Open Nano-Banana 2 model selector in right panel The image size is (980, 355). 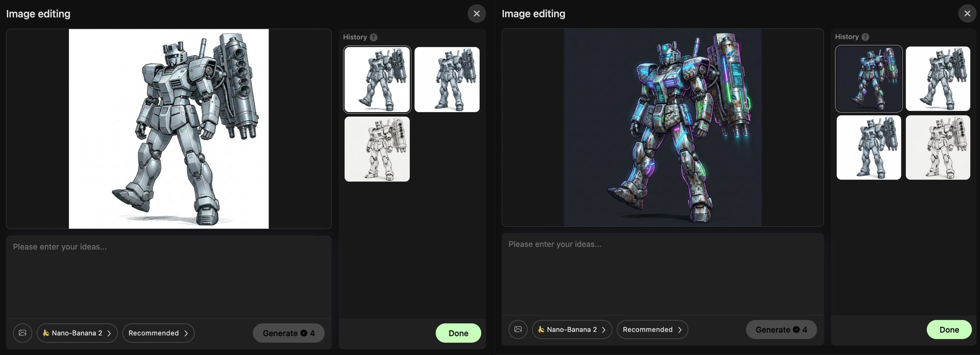[572, 330]
